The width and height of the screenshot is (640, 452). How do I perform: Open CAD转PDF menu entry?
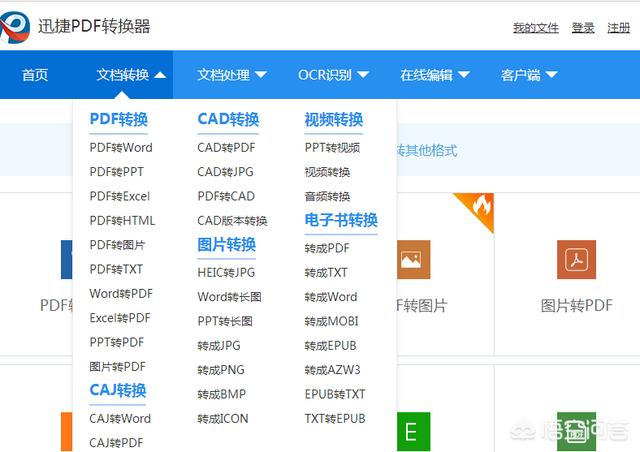coord(227,147)
